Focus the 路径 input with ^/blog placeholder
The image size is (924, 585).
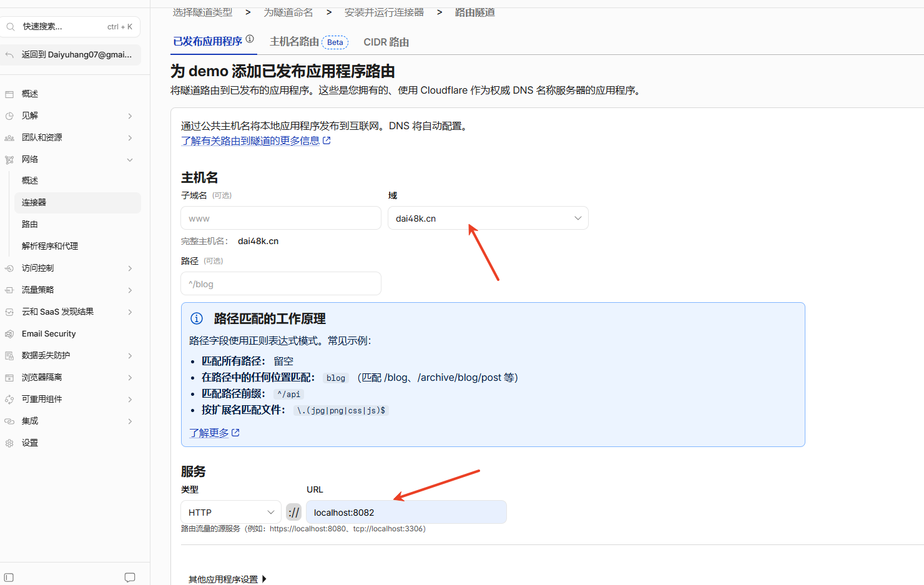pyautogui.click(x=281, y=283)
